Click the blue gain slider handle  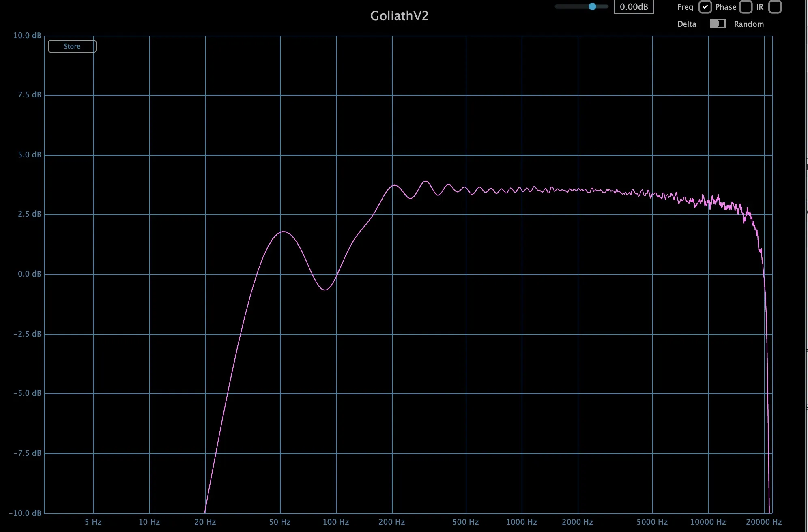(592, 6)
